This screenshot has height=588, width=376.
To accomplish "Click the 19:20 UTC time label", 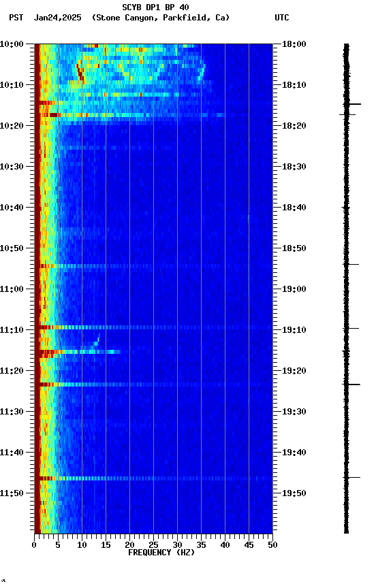I will [294, 371].
